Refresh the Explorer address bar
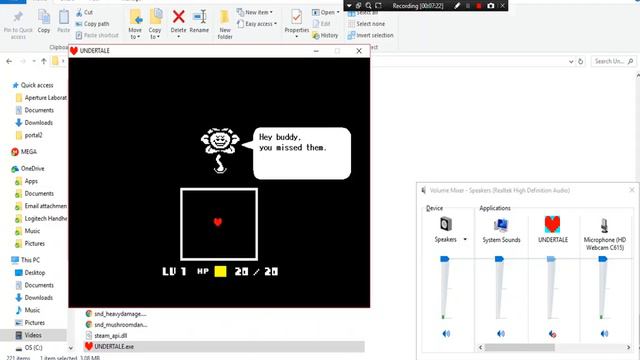The image size is (640, 360). (580, 62)
